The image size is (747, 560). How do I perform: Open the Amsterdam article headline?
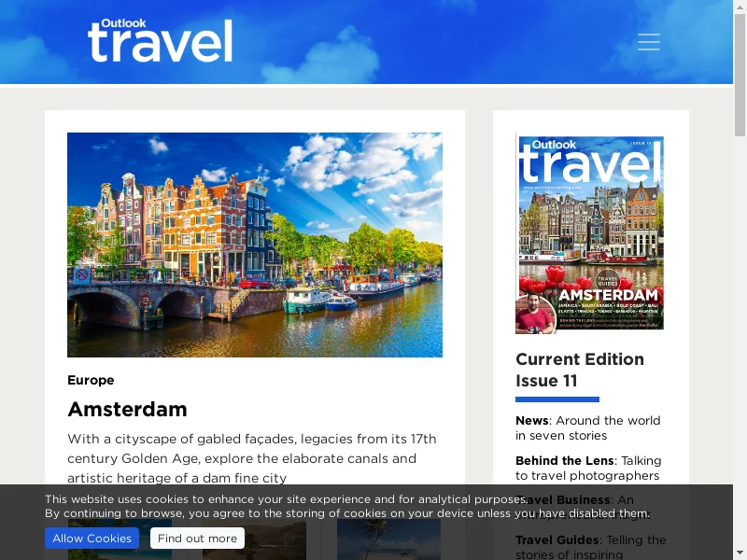pos(128,409)
